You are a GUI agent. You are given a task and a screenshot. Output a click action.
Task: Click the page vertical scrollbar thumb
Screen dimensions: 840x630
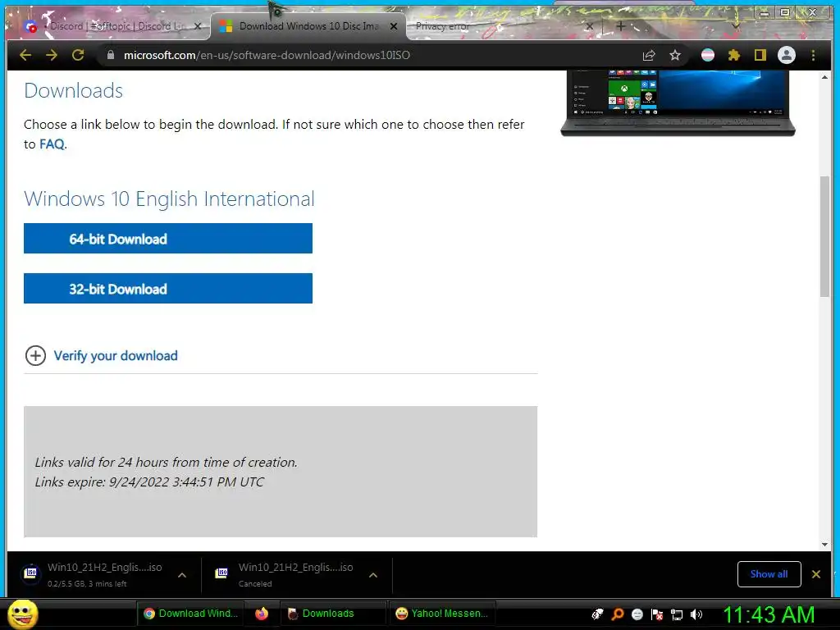tap(824, 235)
